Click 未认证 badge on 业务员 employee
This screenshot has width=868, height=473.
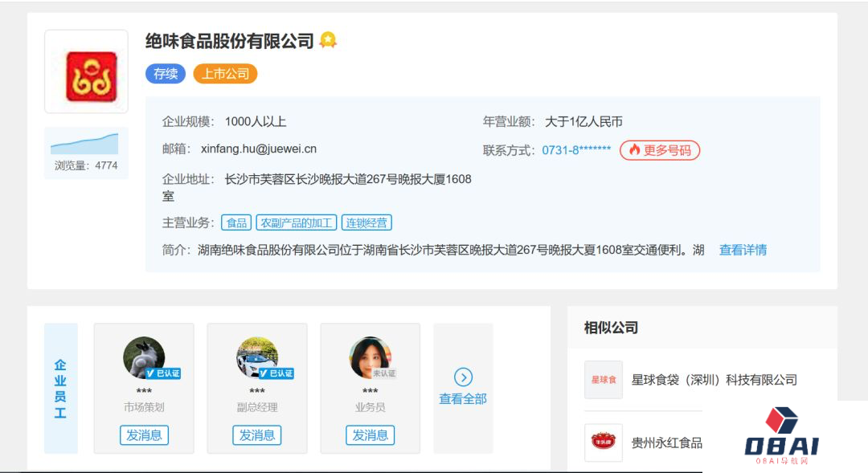384,373
